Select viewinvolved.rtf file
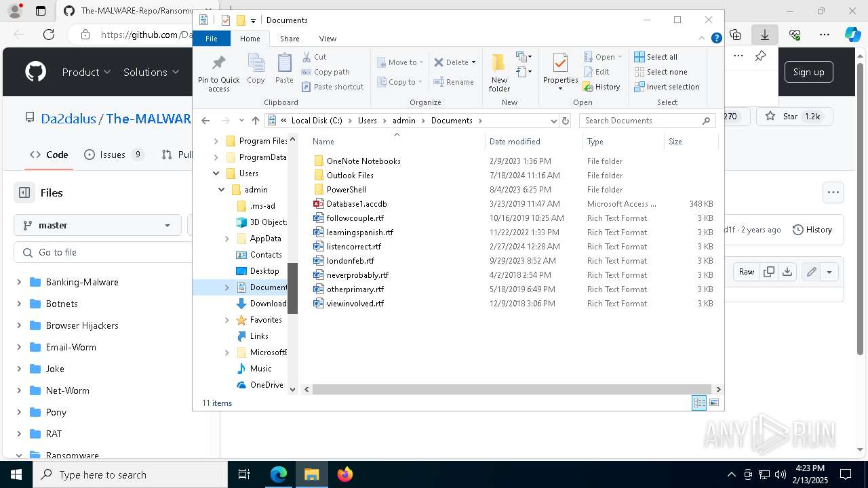This screenshot has height=488, width=868. [x=355, y=304]
